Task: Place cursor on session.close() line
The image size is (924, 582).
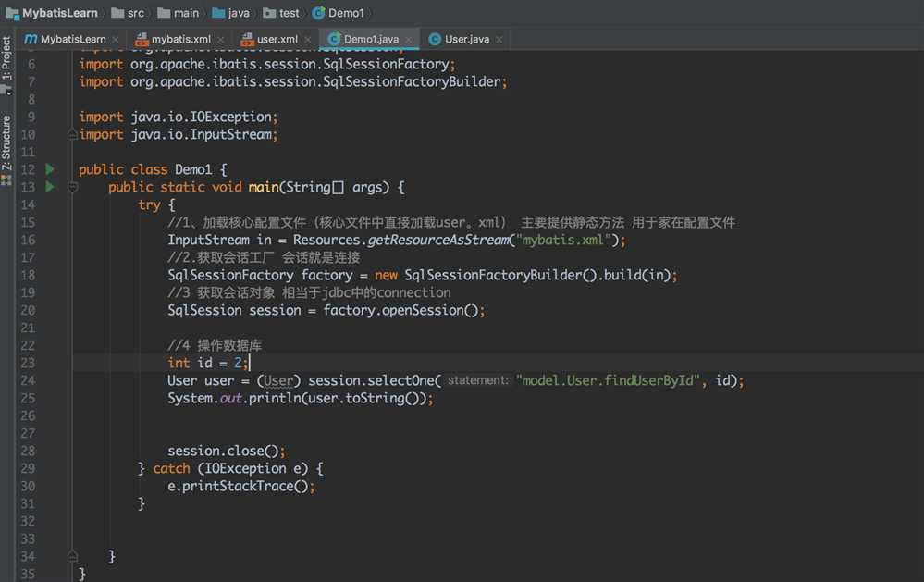Action: (227, 452)
